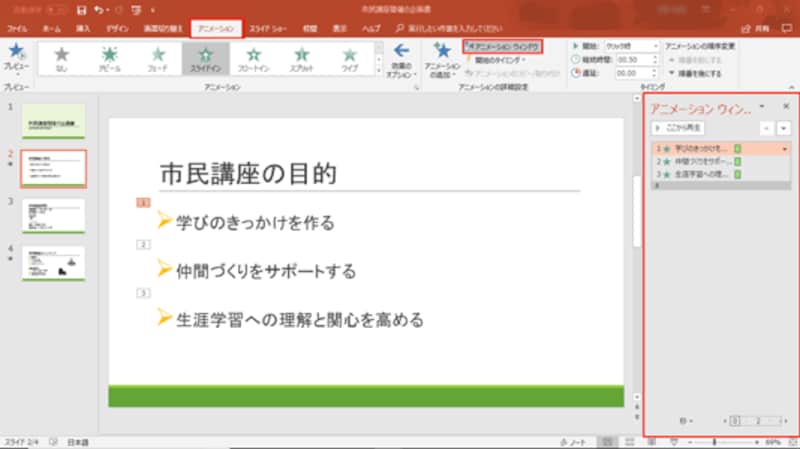Open the animation pane options dropdown arrow
800x449 pixels.
point(762,107)
